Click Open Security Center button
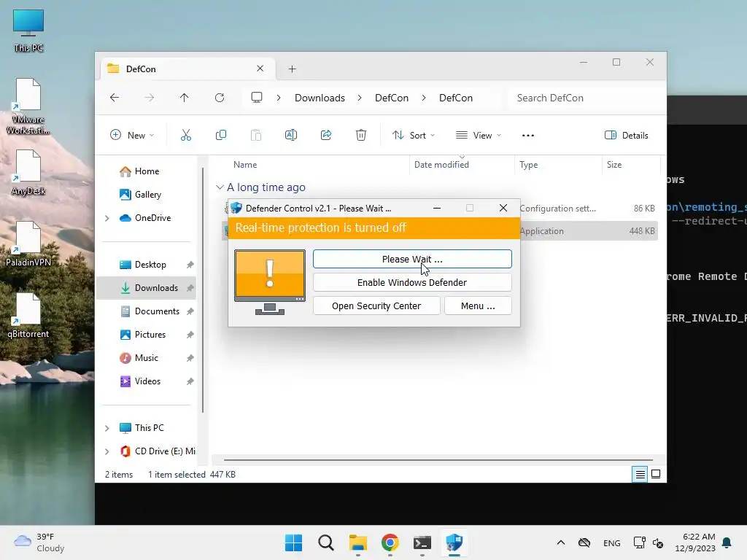This screenshot has width=747, height=560. [x=376, y=306]
